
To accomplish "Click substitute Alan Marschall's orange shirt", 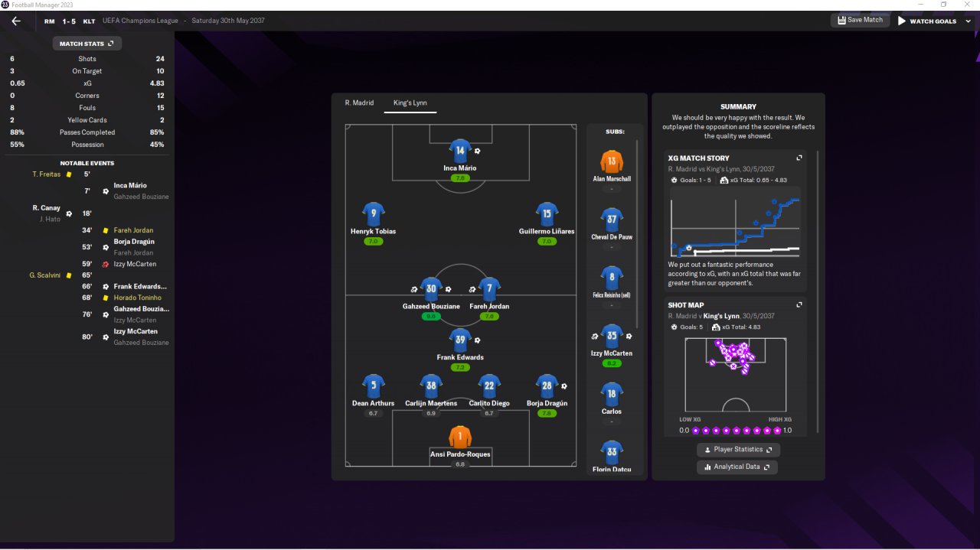I will tap(612, 161).
